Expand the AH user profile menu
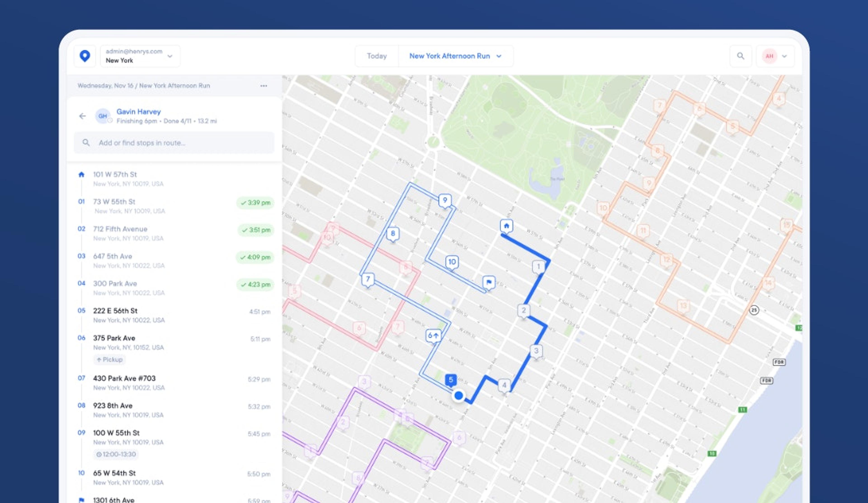Viewport: 868px width, 503px height. 775,56
